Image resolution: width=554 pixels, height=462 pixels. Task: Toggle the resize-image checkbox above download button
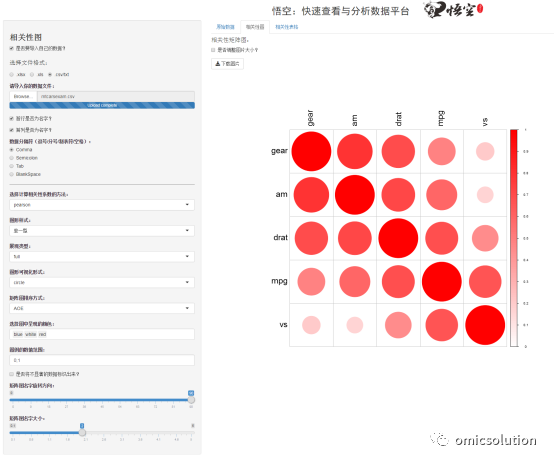(213, 50)
